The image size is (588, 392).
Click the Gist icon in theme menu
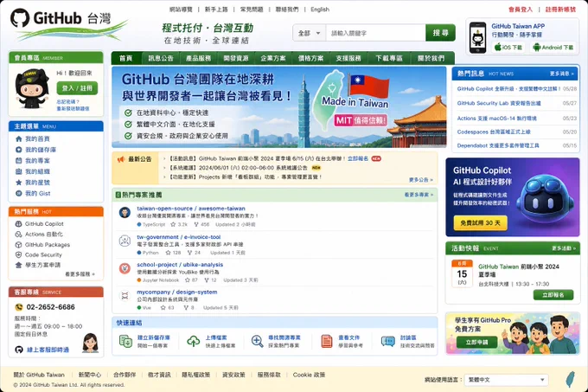click(x=19, y=193)
